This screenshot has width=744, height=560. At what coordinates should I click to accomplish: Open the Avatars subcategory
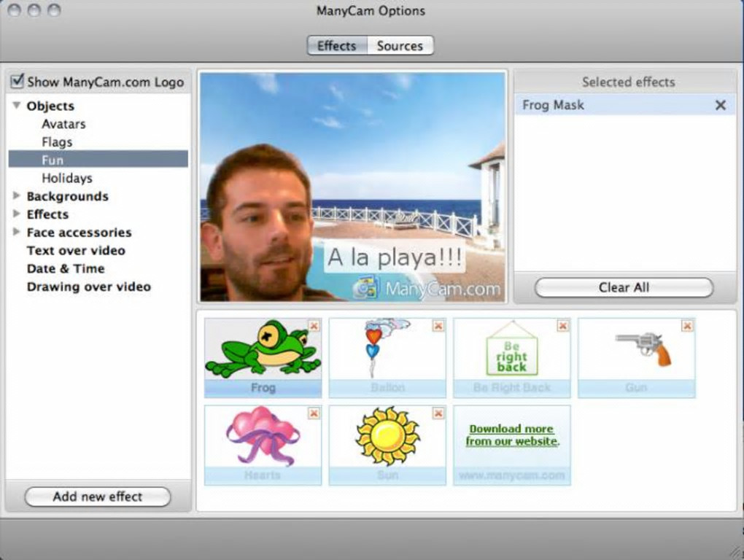[x=63, y=124]
